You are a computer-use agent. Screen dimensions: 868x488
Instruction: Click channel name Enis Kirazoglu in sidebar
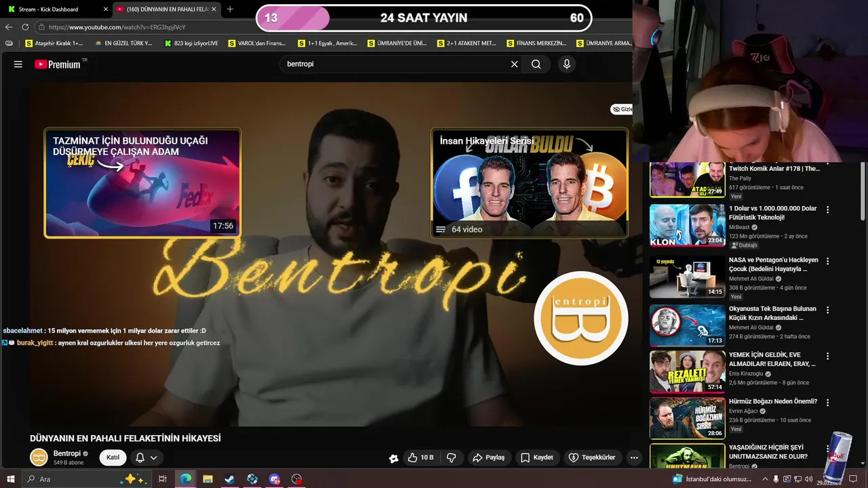(x=747, y=374)
